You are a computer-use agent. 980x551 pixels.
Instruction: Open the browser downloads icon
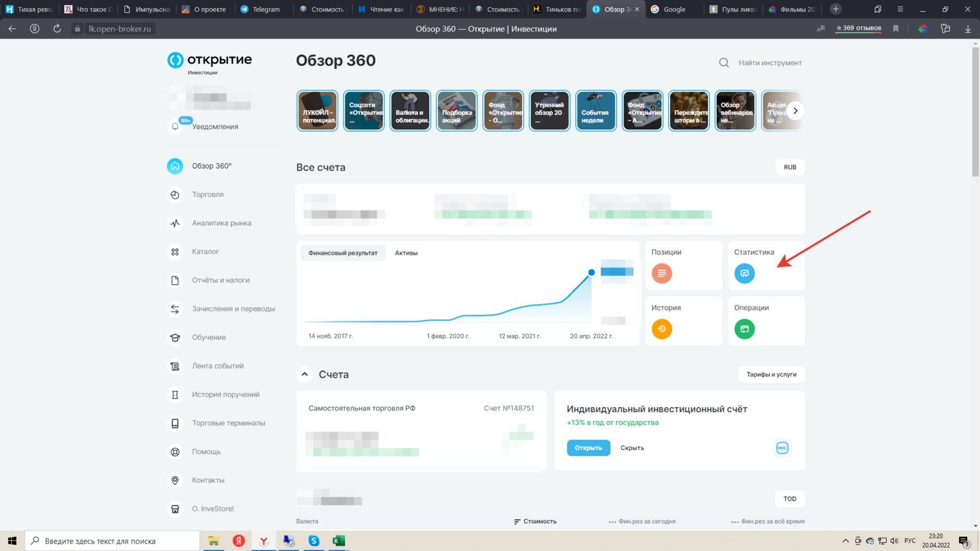point(968,29)
